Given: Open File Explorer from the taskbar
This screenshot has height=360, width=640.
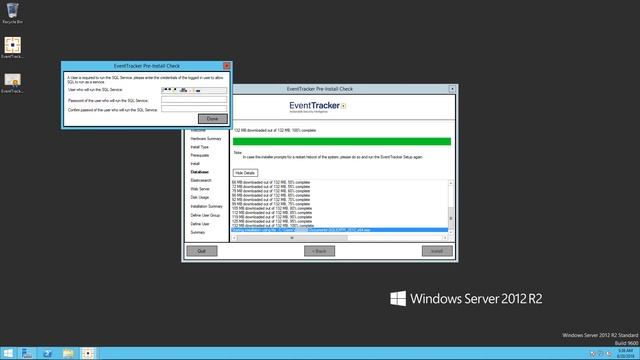Looking at the screenshot, I should pos(68,353).
